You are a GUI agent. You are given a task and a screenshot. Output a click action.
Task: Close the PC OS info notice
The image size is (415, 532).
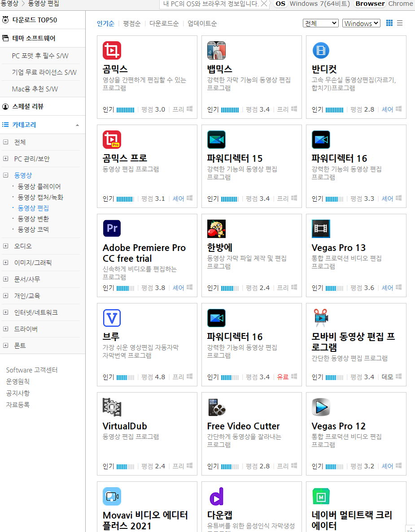pos(263,4)
